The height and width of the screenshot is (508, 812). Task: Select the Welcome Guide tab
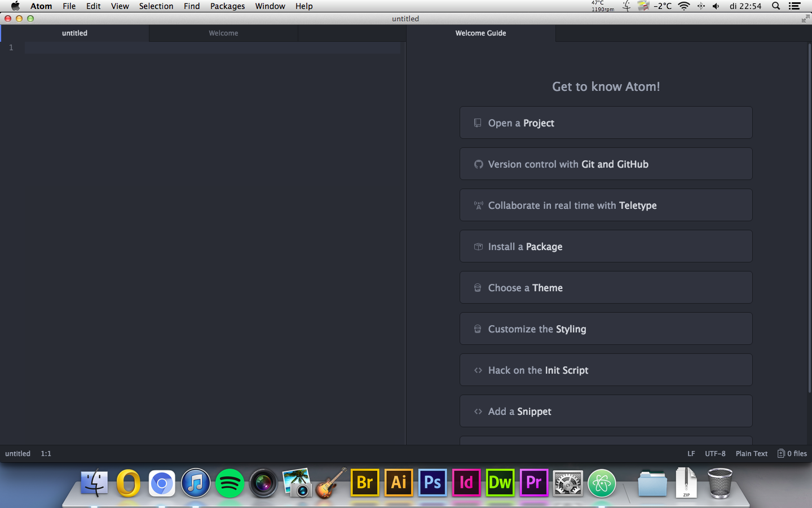tap(481, 33)
